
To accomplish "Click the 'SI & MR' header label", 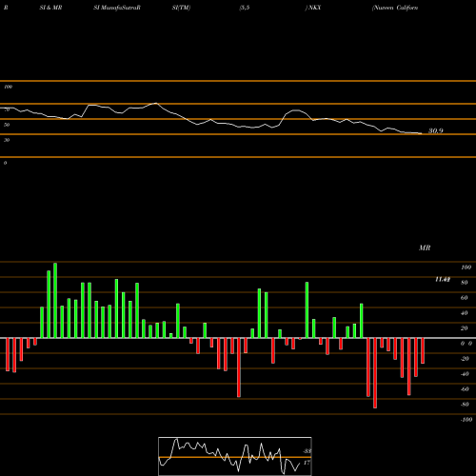I will [50, 8].
